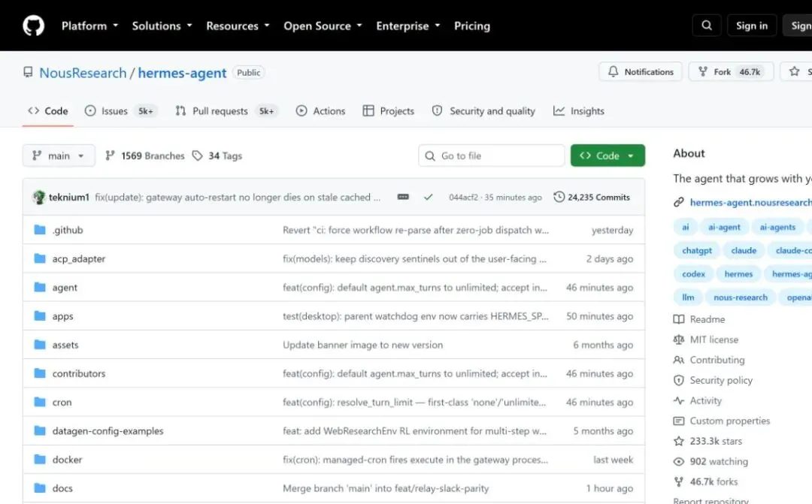Screen dimensions: 812x504
Task: Click the agent folder icon
Action: [40, 287]
